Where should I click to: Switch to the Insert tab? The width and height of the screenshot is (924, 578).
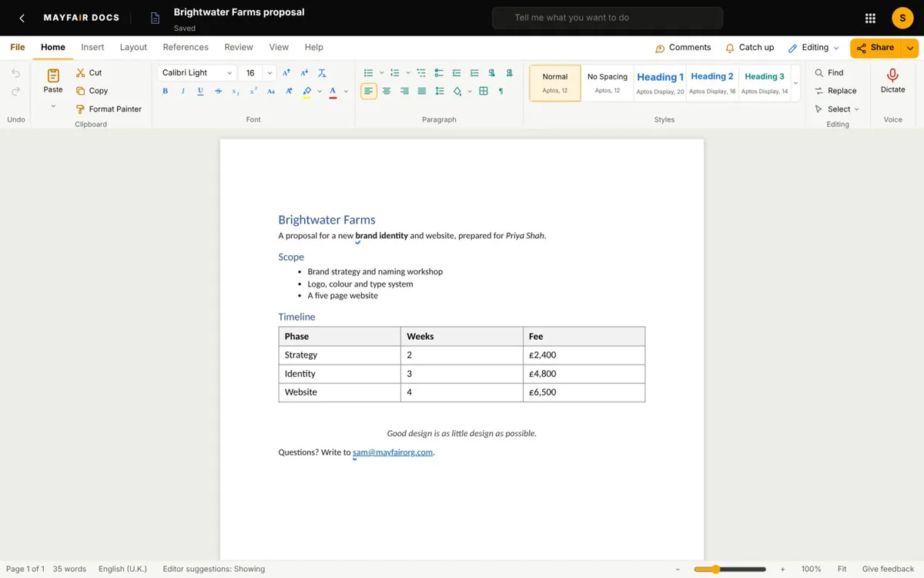pyautogui.click(x=92, y=47)
